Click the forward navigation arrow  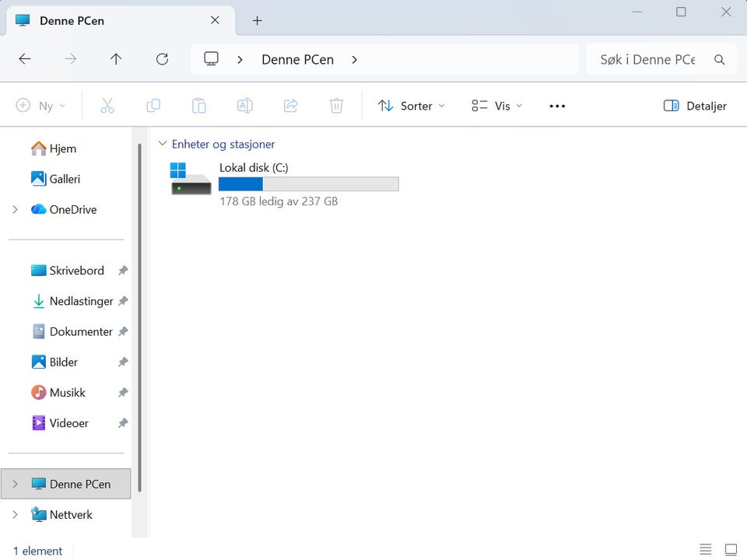[71, 59]
